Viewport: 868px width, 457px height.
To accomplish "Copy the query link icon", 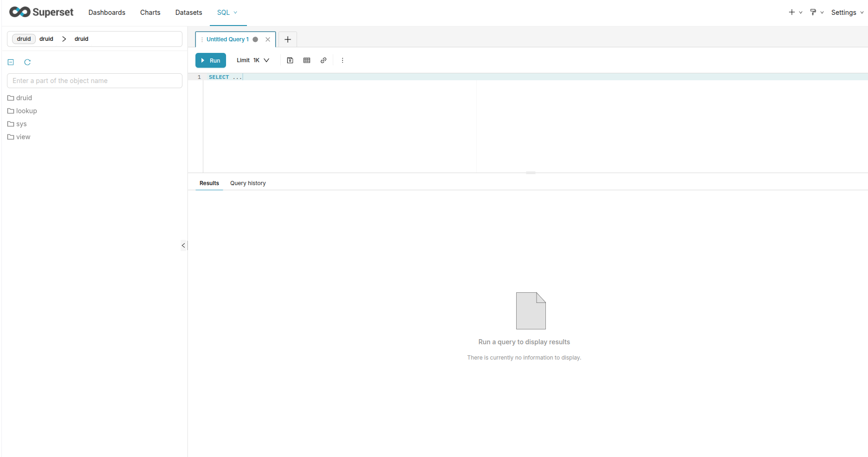I will (x=324, y=60).
